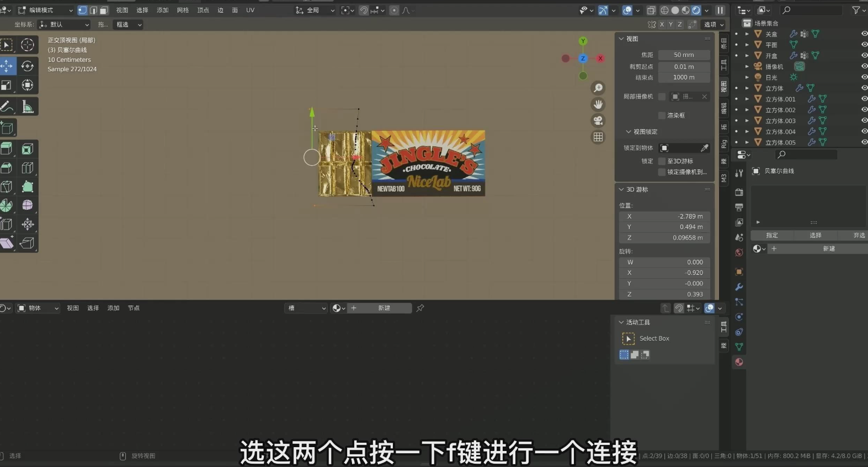This screenshot has height=467, width=868.
Task: Open the 顶点 menu in header
Action: [203, 10]
